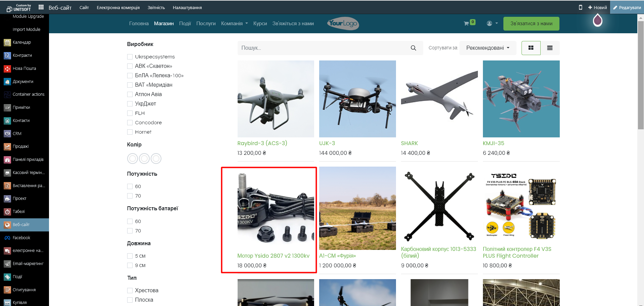Viewport: 644px width, 306px height.
Task: Click the search magnifier icon
Action: click(x=413, y=48)
